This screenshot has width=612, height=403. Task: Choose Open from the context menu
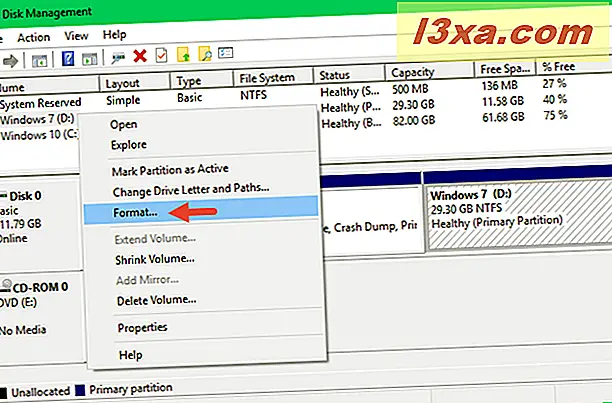(123, 124)
